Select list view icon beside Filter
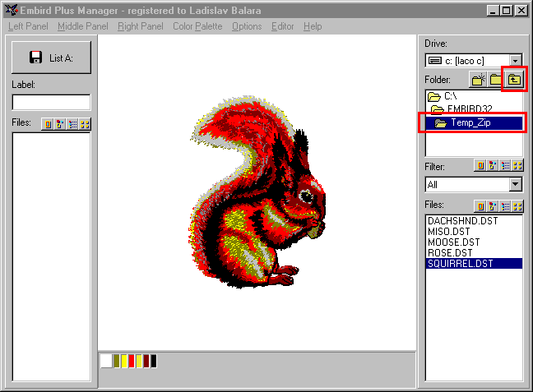 [506, 166]
